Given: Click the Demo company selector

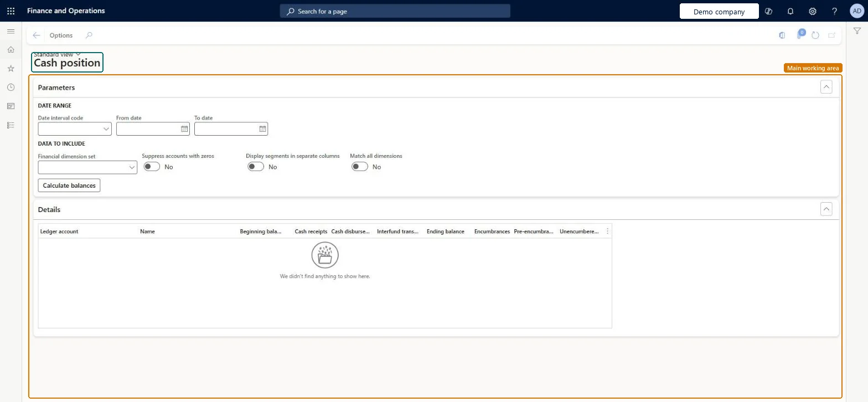Looking at the screenshot, I should (x=719, y=11).
